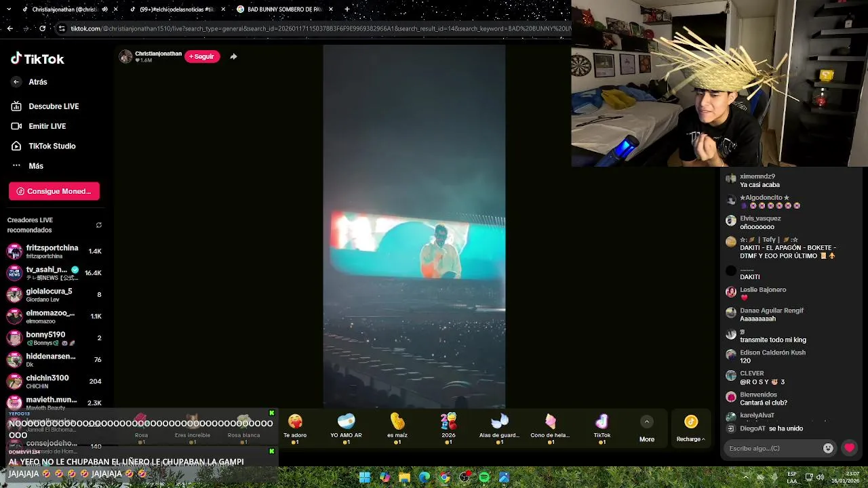Send the es maíz gift
Viewport: 868px width, 488px height.
(x=397, y=429)
